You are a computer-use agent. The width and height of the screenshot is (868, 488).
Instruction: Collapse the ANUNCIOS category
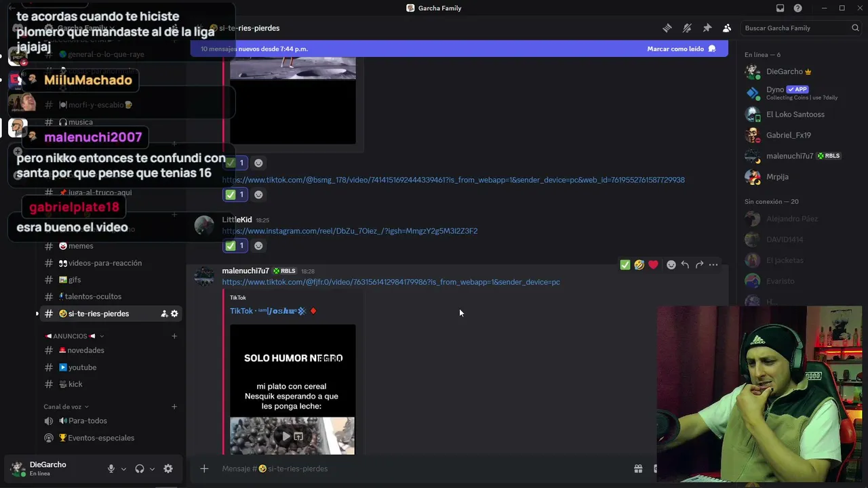click(x=70, y=336)
